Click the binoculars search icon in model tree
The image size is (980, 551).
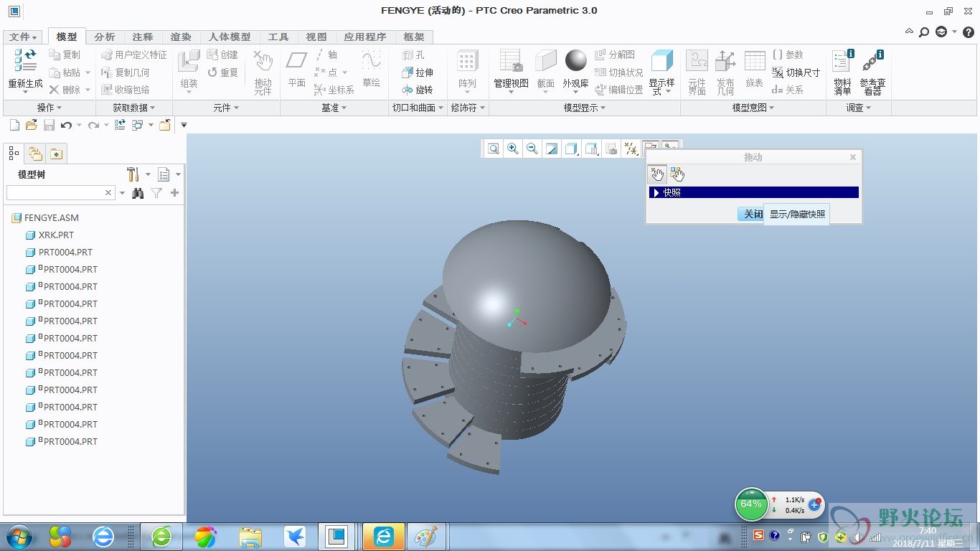(138, 193)
